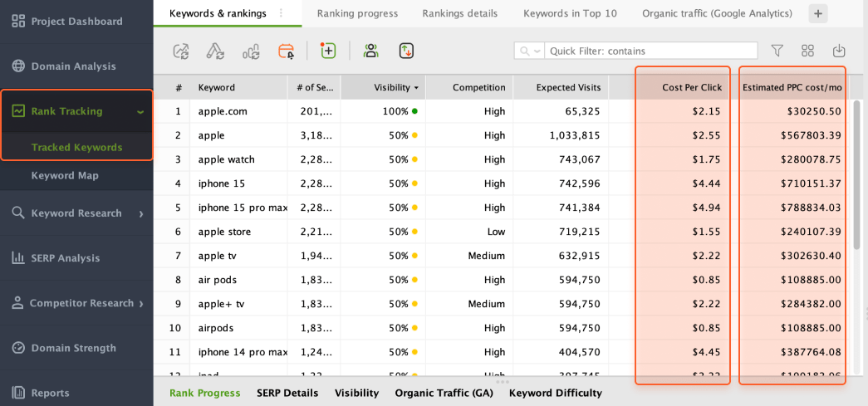Sort by the Estimated PPC cost/mo column header

[792, 87]
